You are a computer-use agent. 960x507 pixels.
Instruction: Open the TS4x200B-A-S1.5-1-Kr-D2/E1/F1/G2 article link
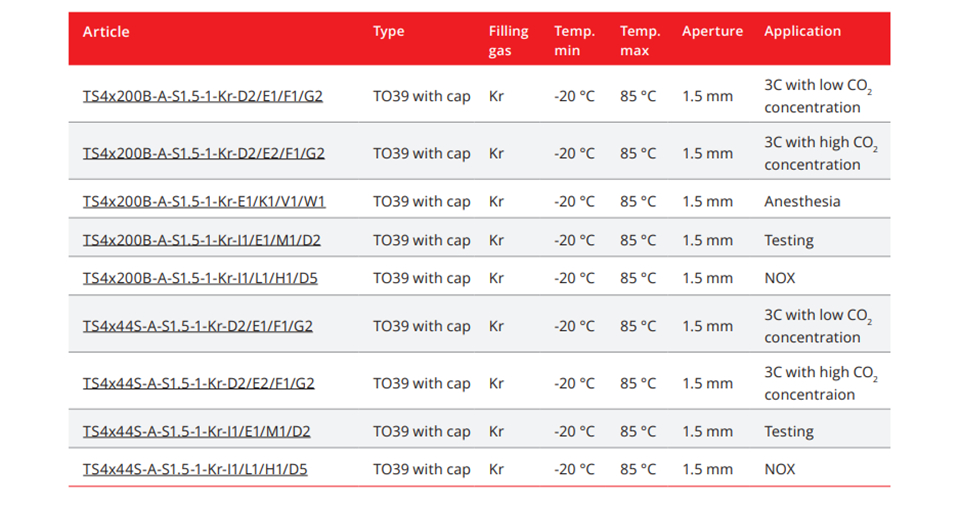(x=203, y=97)
